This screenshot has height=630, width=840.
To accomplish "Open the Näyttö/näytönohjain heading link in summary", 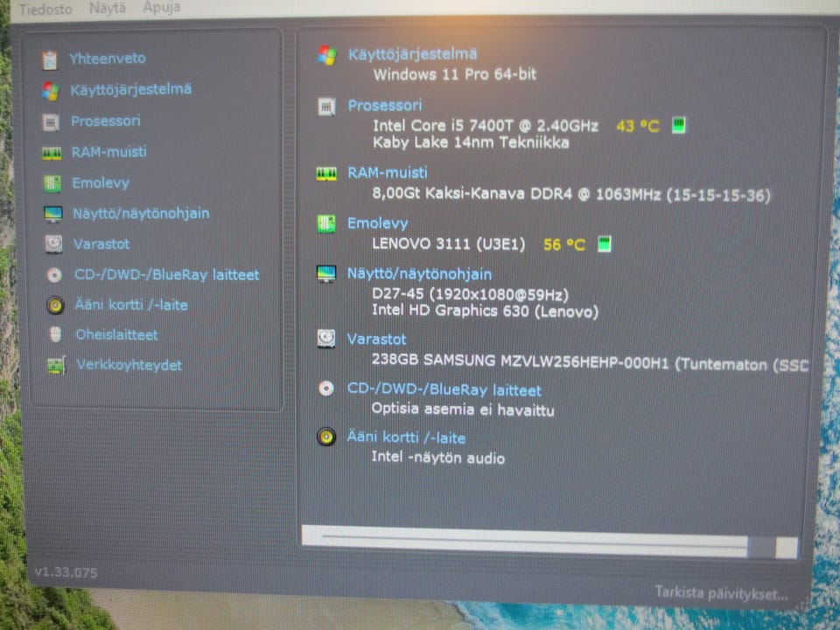I will pyautogui.click(x=419, y=274).
